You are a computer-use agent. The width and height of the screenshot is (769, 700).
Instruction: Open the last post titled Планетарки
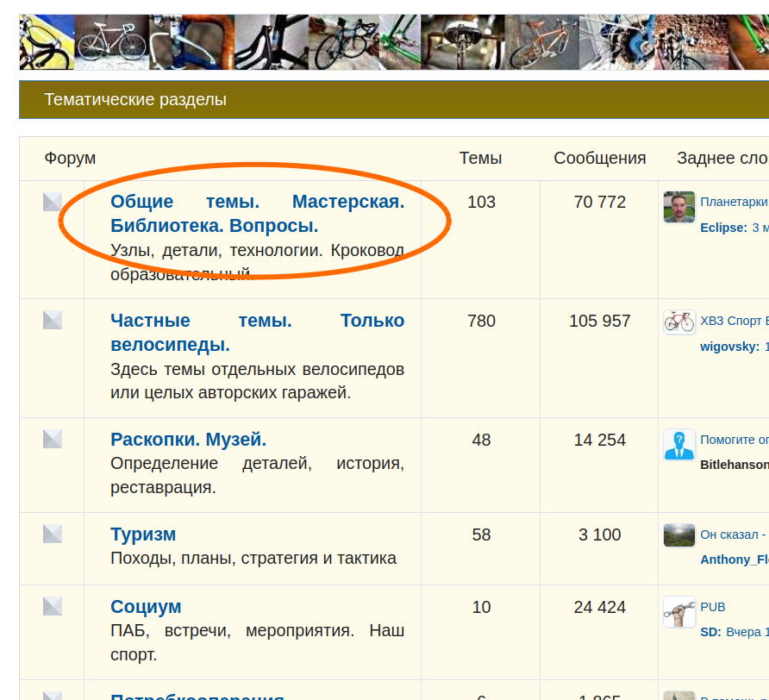(x=734, y=203)
